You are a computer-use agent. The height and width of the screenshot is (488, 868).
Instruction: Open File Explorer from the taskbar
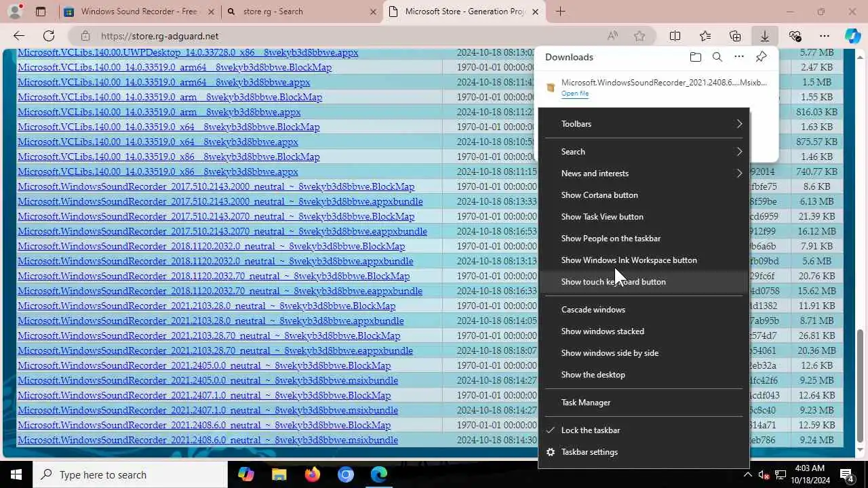tap(279, 474)
